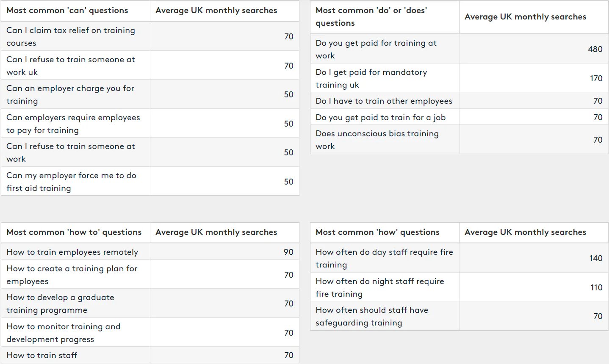Click 'Can employers require employees to pay for training'

click(73, 124)
